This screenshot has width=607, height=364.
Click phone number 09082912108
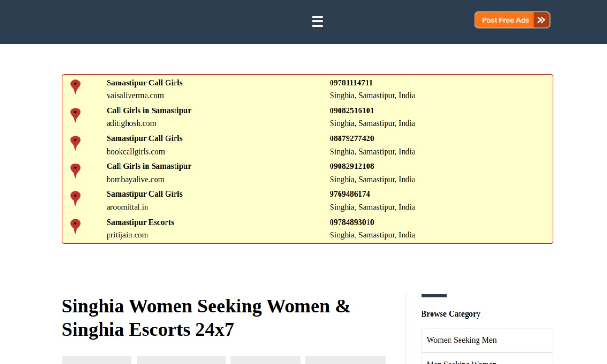352,166
